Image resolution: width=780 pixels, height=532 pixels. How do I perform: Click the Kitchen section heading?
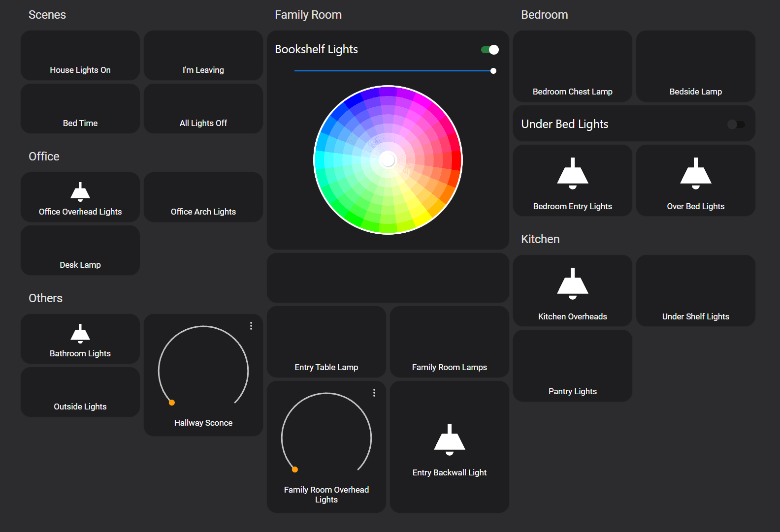pos(540,239)
